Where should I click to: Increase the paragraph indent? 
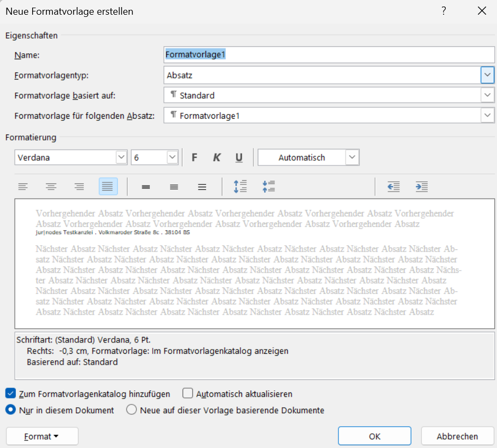tap(421, 187)
